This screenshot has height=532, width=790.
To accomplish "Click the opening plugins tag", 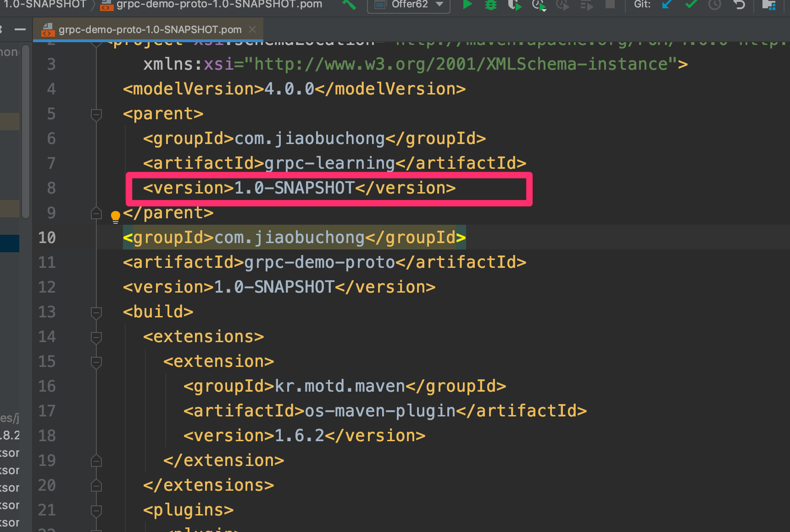I will (x=188, y=510).
